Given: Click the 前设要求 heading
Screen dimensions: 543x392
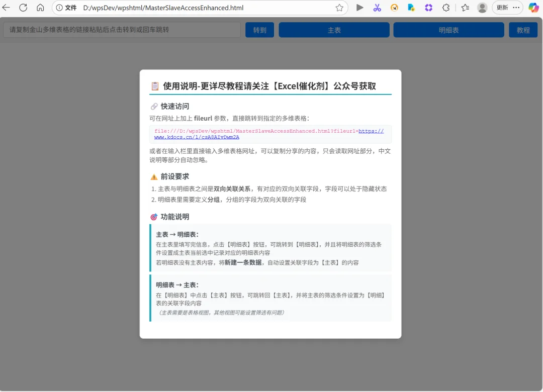Looking at the screenshot, I should click(x=175, y=176).
